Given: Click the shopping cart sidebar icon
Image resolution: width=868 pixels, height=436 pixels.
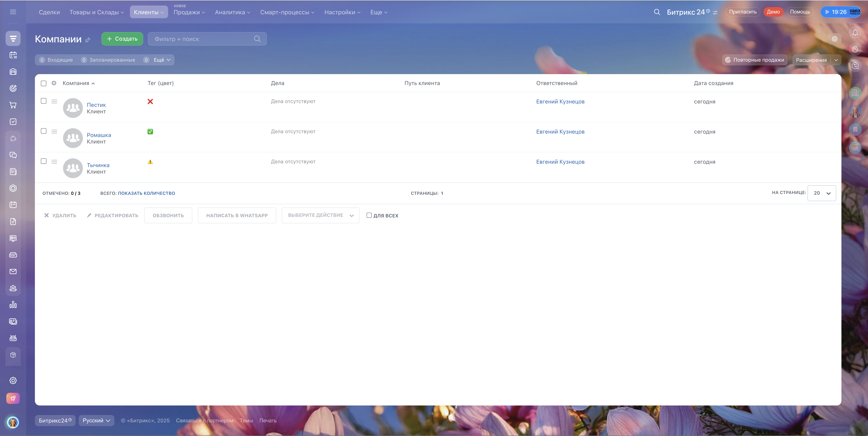Looking at the screenshot, I should (13, 105).
